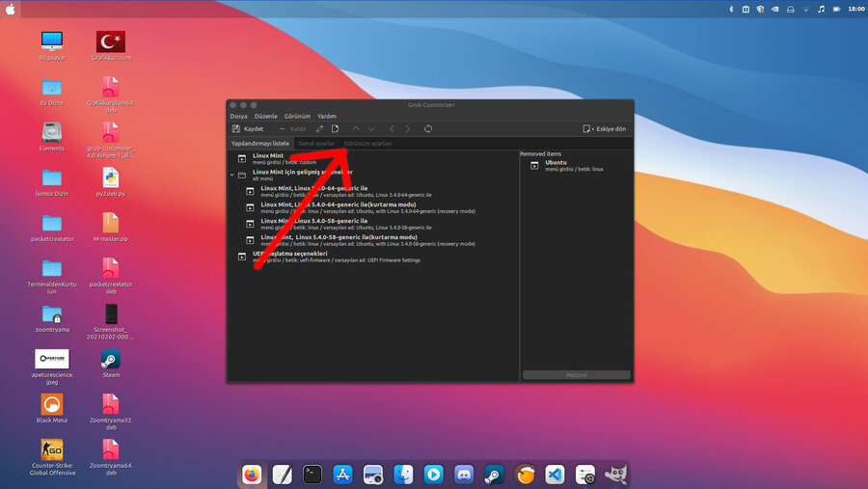Image resolution: width=868 pixels, height=489 pixels.
Task: Click the new entry document icon
Action: coord(336,128)
